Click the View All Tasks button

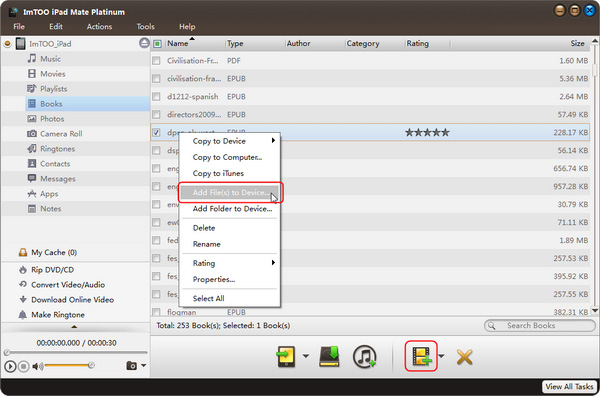[569, 386]
